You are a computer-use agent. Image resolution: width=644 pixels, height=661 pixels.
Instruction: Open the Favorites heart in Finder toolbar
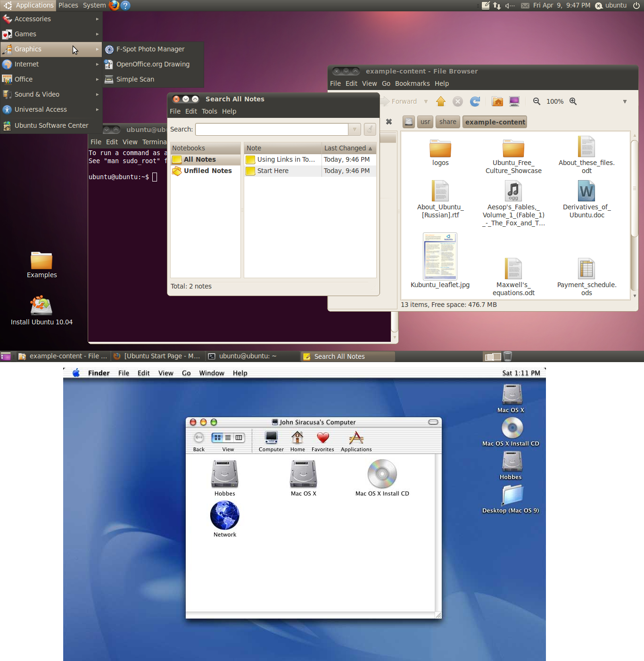322,441
